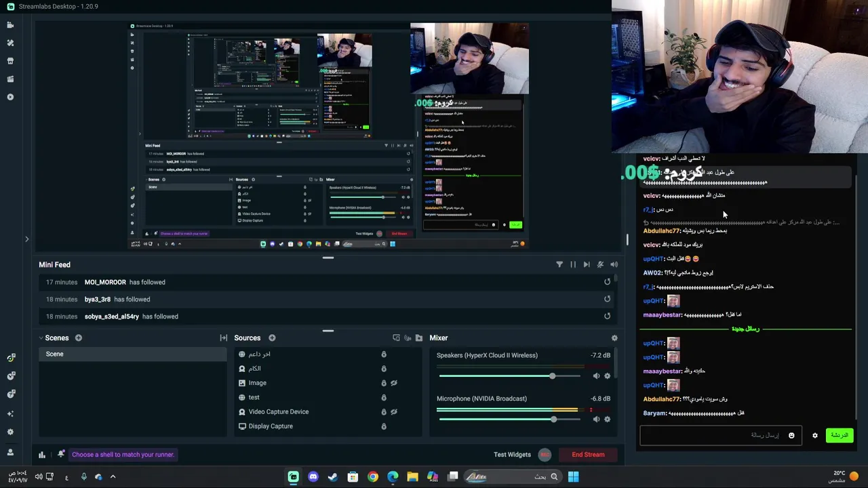Select the Scene item in Scenes list
Viewport: 868px width, 488px height.
click(132, 354)
